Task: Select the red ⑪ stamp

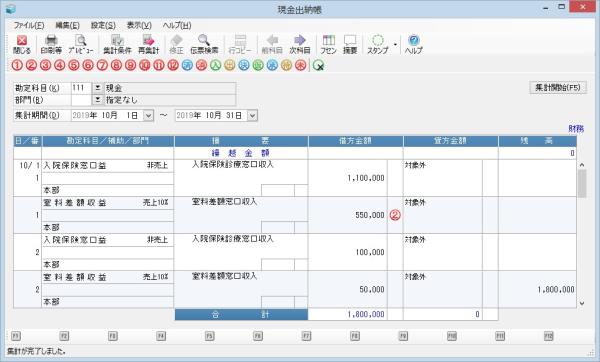Action: point(158,65)
